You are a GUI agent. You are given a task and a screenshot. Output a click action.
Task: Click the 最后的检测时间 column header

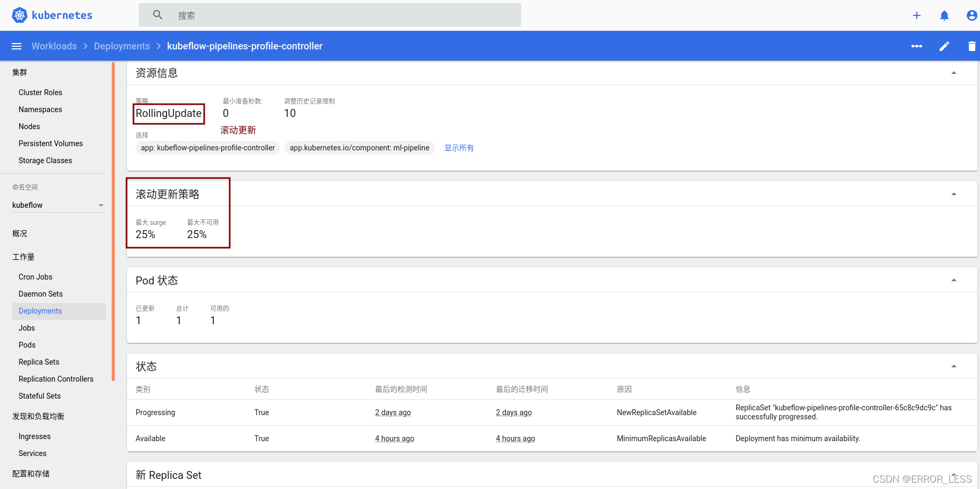tap(401, 389)
